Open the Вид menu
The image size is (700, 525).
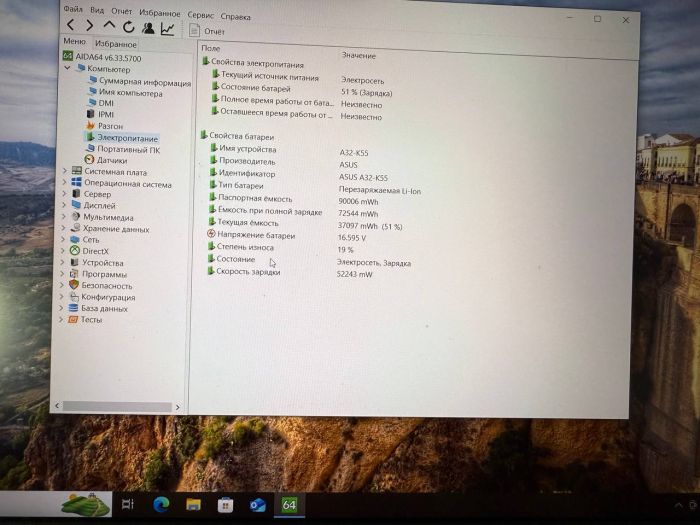(97, 10)
